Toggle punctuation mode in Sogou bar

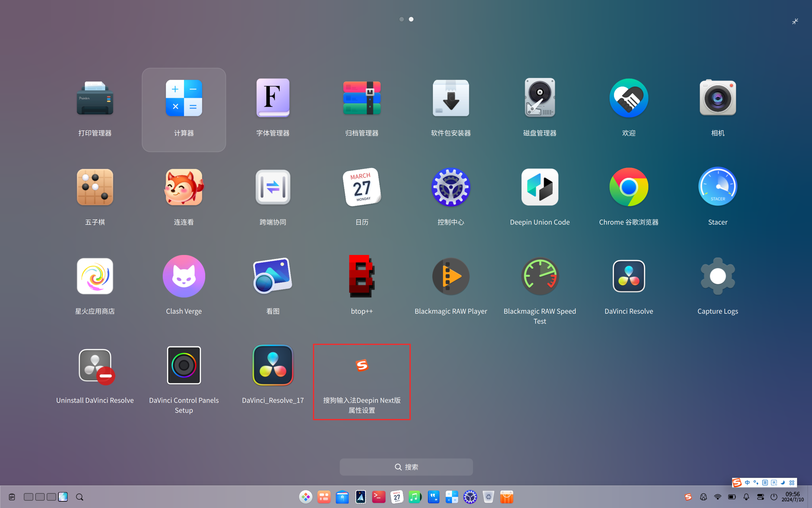pos(756,483)
